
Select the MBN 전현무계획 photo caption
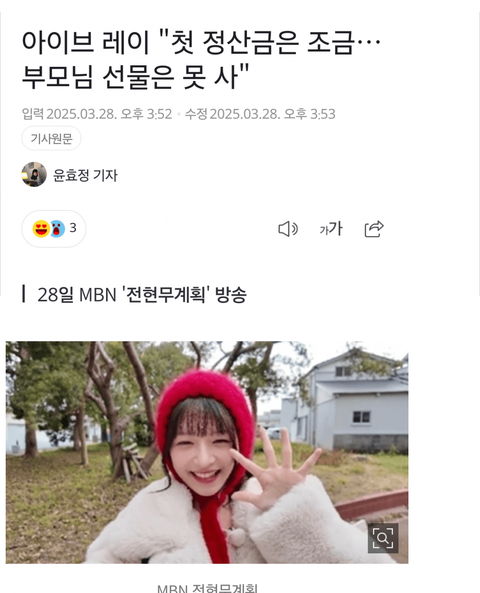(207, 588)
